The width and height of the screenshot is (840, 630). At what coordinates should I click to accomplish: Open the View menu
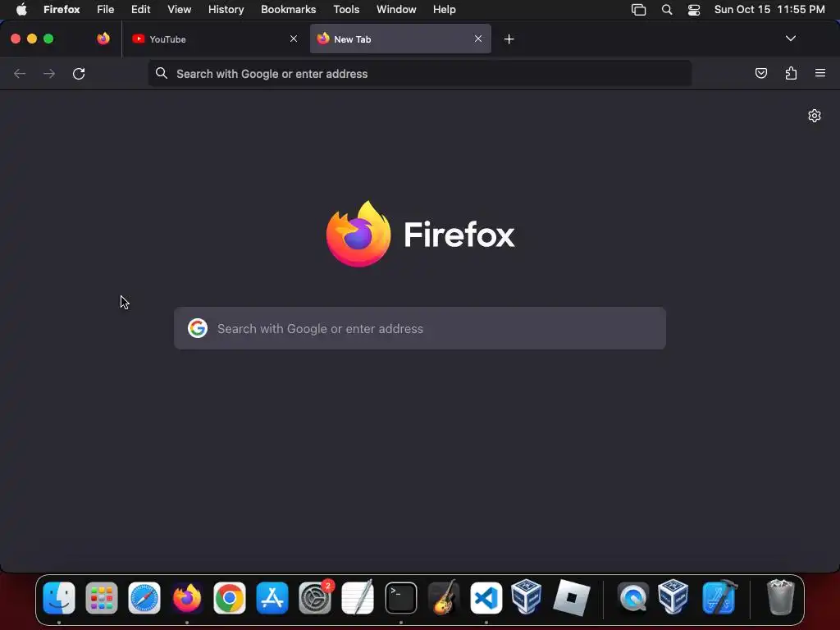pyautogui.click(x=180, y=9)
